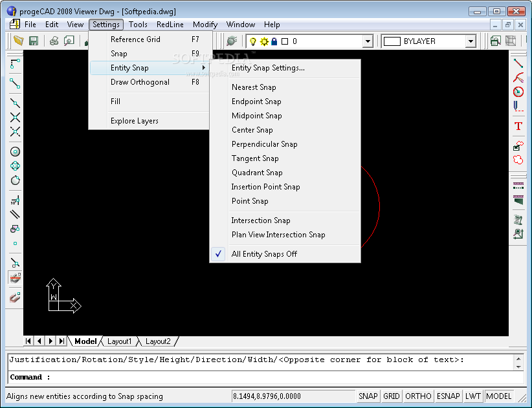Click the Command input line
The width and height of the screenshot is (532, 408).
pos(265,377)
